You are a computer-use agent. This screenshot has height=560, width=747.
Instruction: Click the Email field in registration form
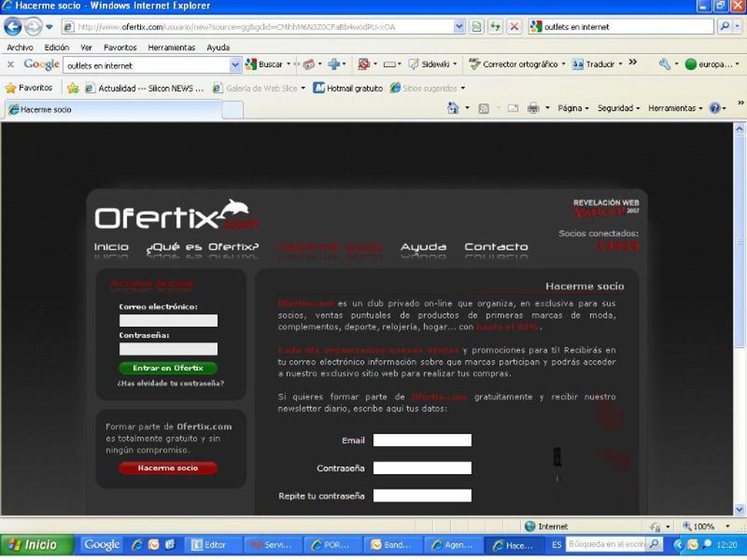[422, 441]
